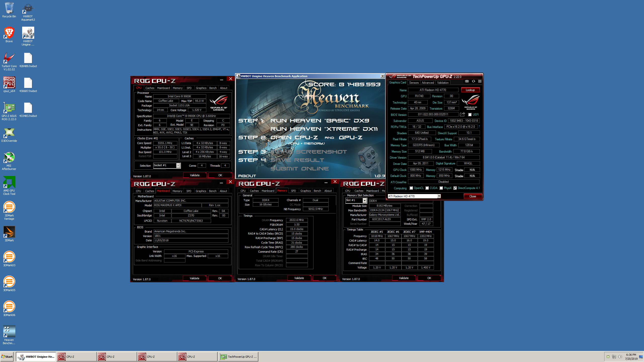This screenshot has width=644, height=362.
Task: Open the Validation tab in GPU-Z
Action: pos(443,83)
